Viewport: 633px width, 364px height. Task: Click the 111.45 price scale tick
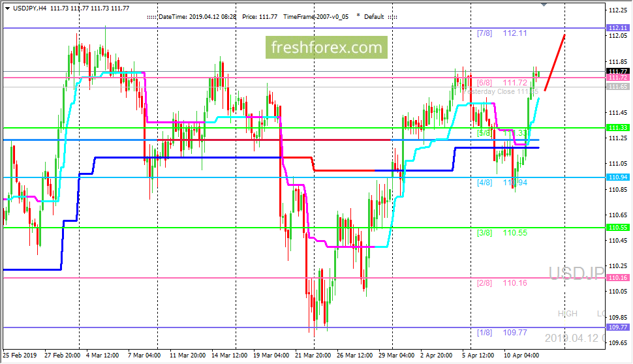point(617,113)
